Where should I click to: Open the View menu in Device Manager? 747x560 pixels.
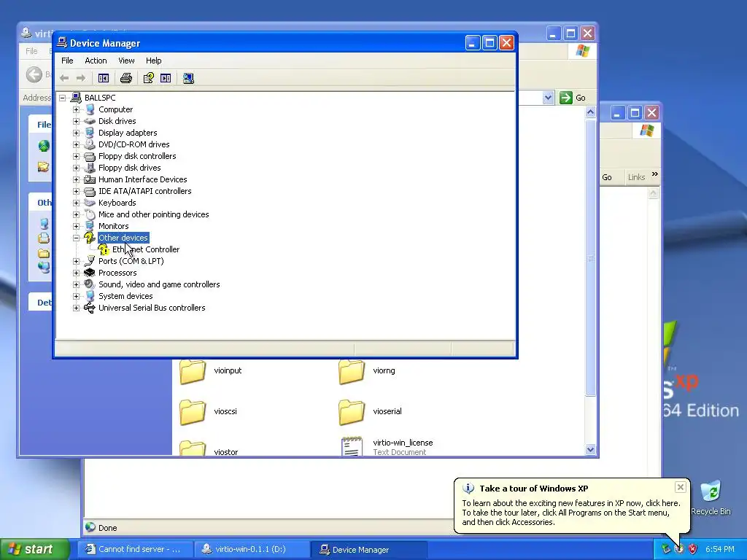pyautogui.click(x=126, y=61)
